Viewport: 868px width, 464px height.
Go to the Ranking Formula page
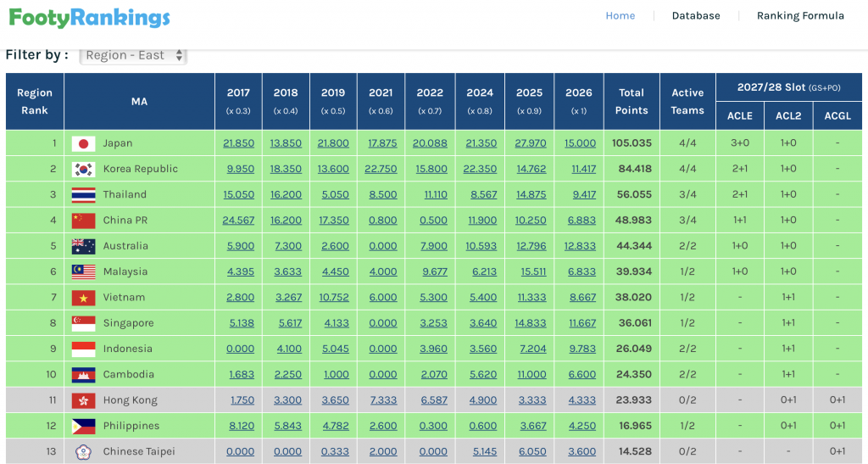pos(800,15)
